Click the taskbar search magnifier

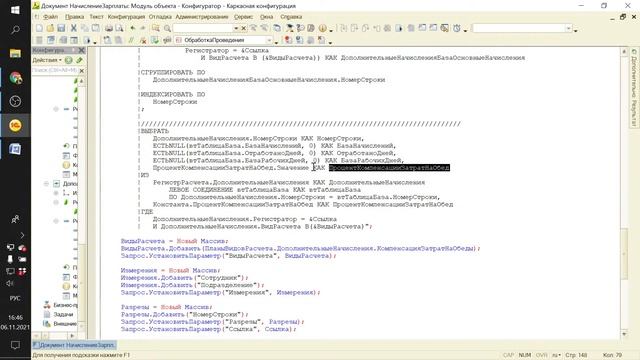coord(16,30)
